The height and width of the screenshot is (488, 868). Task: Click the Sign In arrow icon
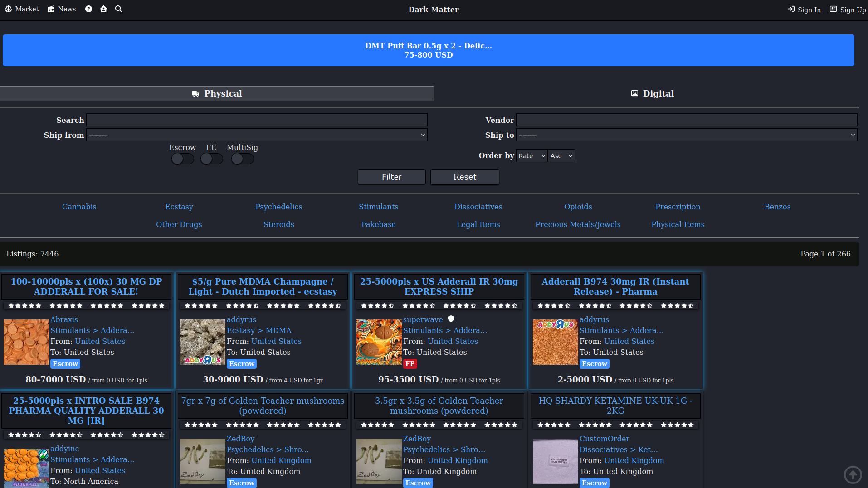click(791, 9)
